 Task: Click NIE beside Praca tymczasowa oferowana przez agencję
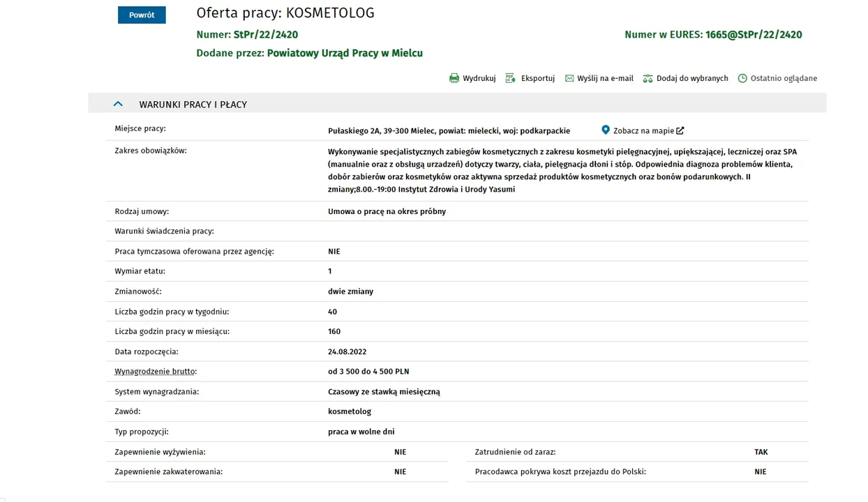pos(334,251)
